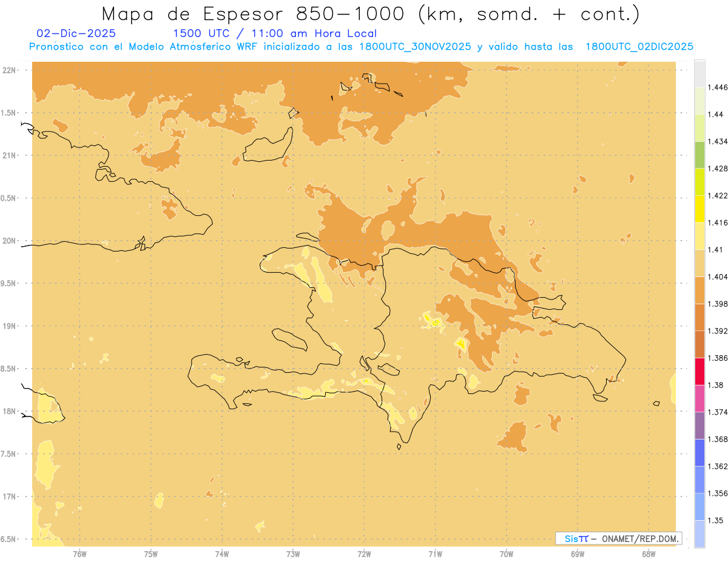Click the time text '1500 UTC / 11:00 am Hora Local'
The width and height of the screenshot is (728, 562).
pyautogui.click(x=275, y=34)
